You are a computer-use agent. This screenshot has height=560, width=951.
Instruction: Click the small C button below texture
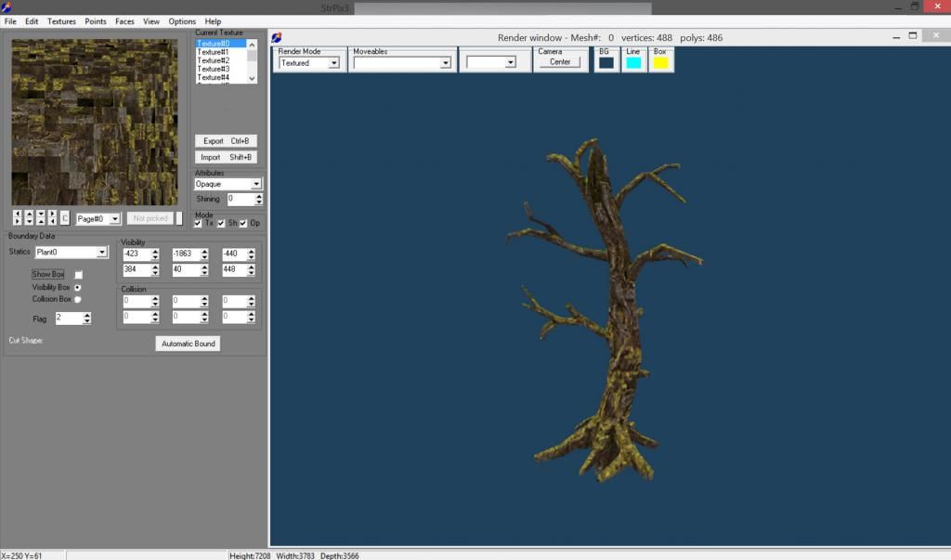65,218
